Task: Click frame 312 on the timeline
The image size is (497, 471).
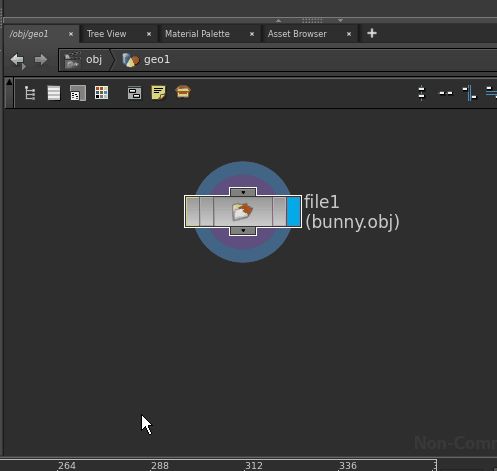Action: point(254,466)
